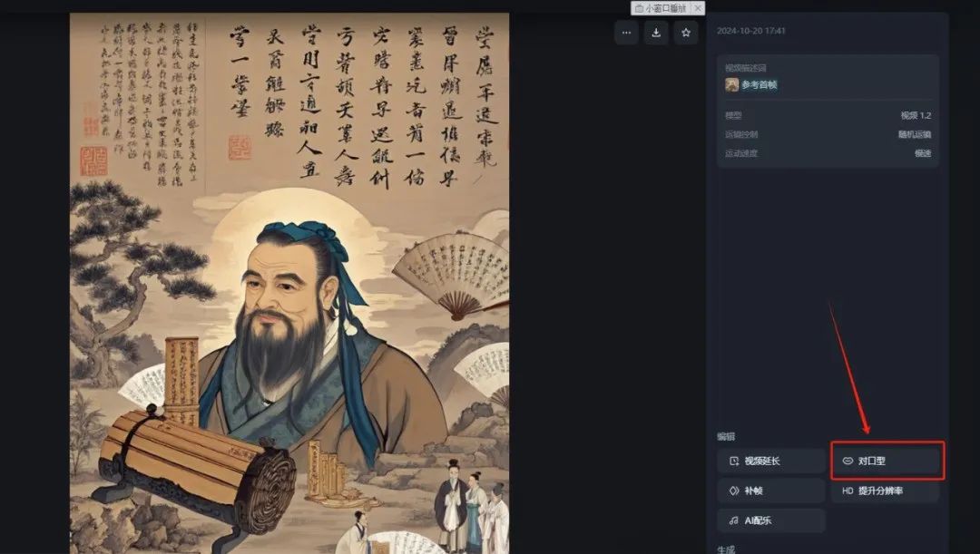980x554 pixels.
Task: Click the music note AI配乐 icon
Action: pos(734,520)
